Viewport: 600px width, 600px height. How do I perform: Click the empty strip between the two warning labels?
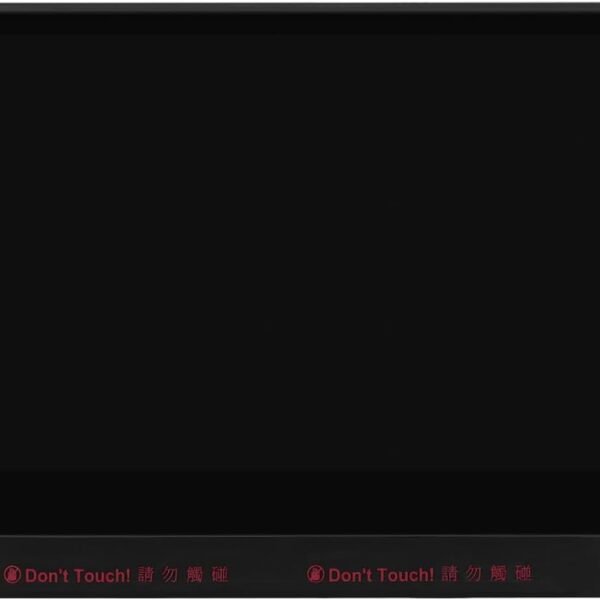(267, 574)
